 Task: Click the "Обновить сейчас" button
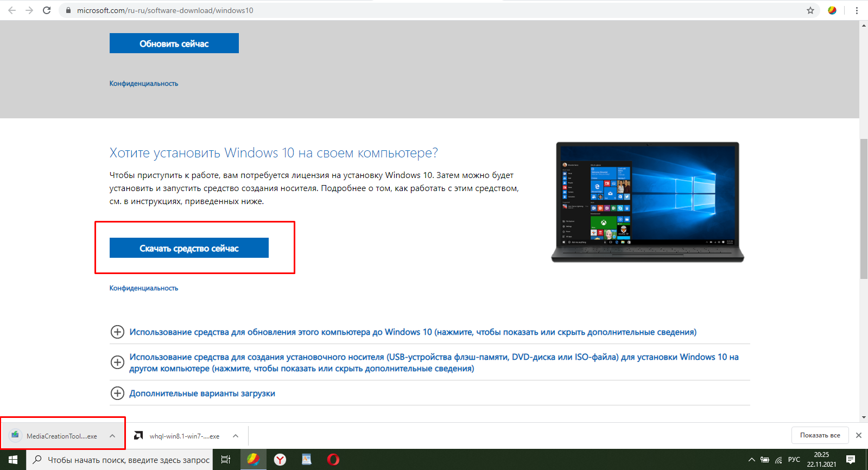point(174,43)
